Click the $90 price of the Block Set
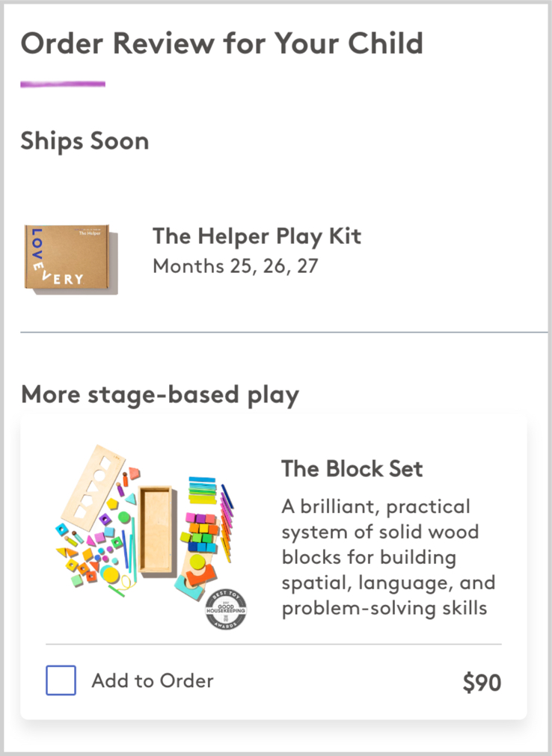This screenshot has width=552, height=756. (x=482, y=682)
